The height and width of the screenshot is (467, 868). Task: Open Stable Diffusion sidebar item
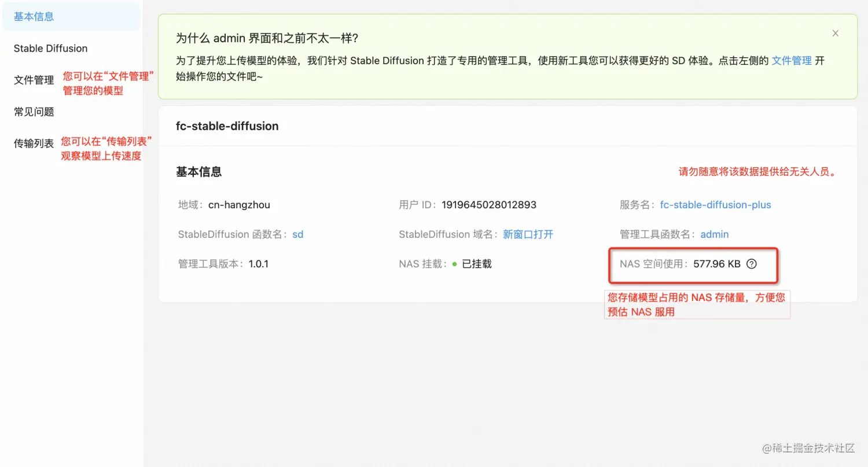50,49
